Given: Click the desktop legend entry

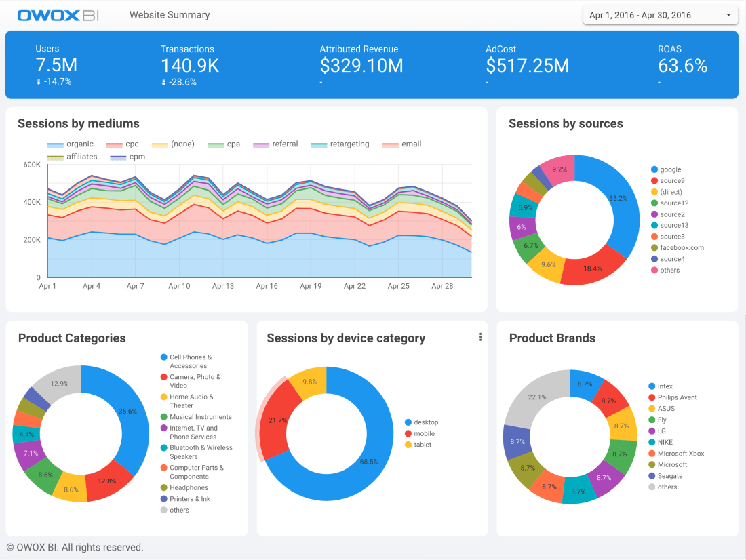Looking at the screenshot, I should [x=422, y=422].
